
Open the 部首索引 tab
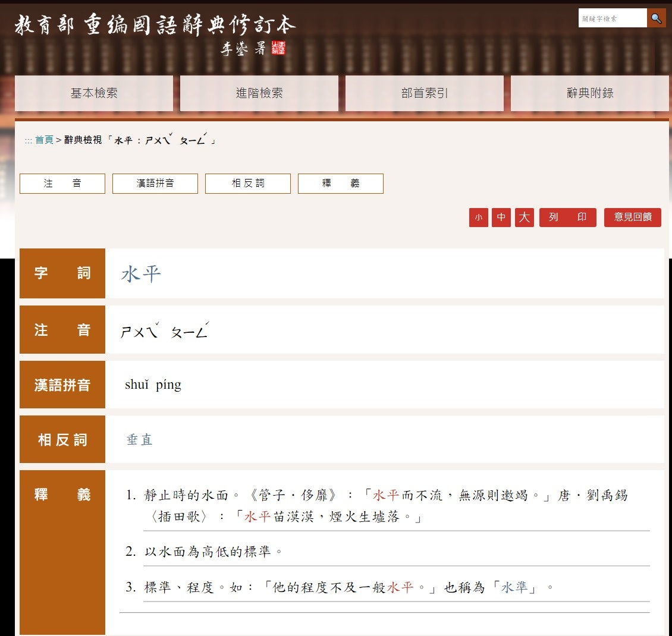424,93
